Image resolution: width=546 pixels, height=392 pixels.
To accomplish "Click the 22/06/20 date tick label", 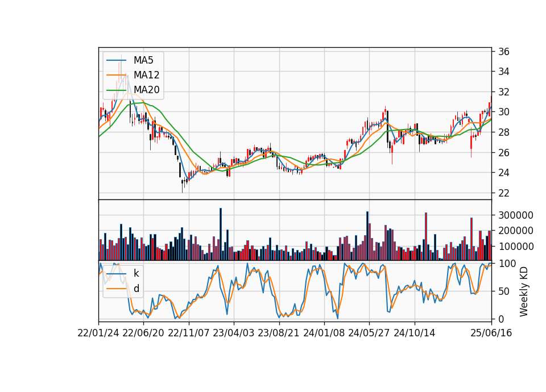I will tap(143, 333).
